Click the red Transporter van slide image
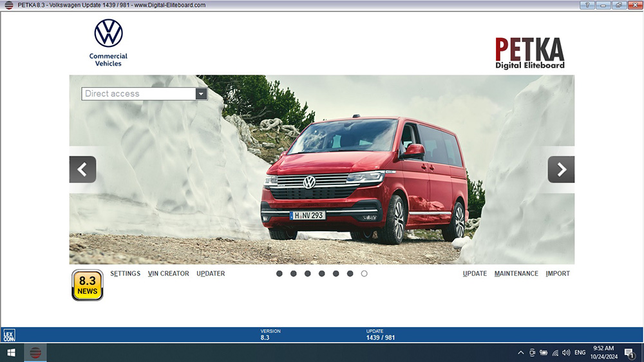Screen dimensions: 644x362 point(322,169)
